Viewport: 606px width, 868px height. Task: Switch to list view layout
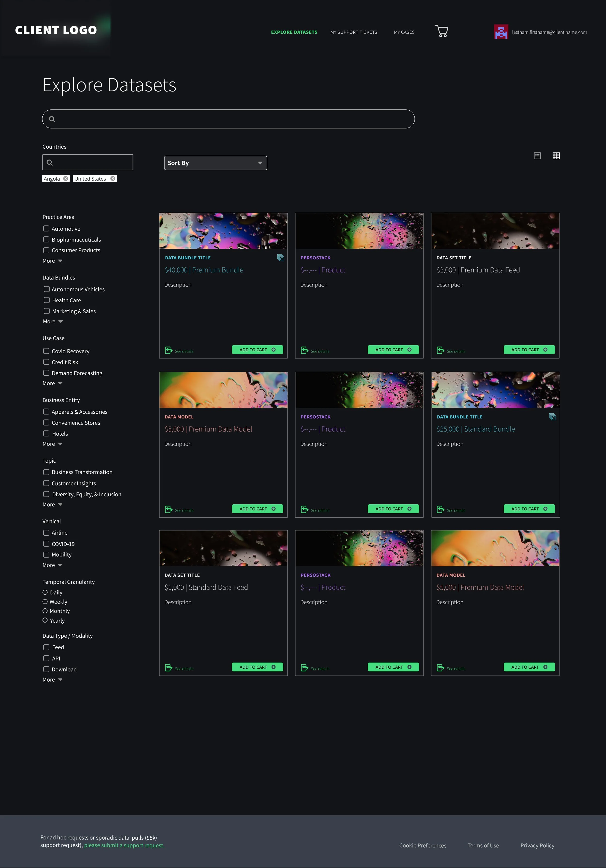point(537,156)
